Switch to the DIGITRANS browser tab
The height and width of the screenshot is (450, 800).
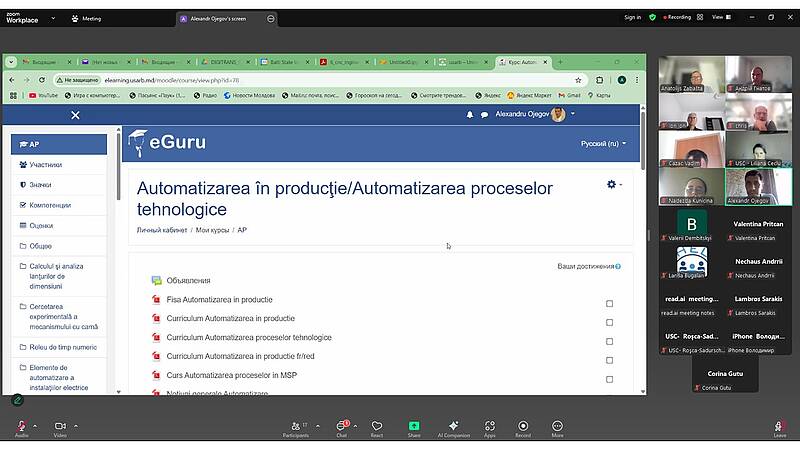(224, 62)
